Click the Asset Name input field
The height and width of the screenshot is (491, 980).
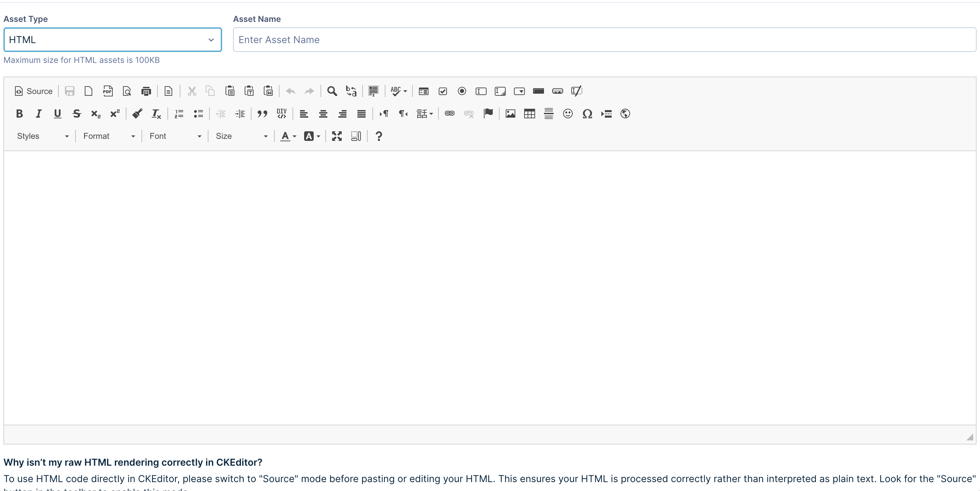pyautogui.click(x=604, y=40)
